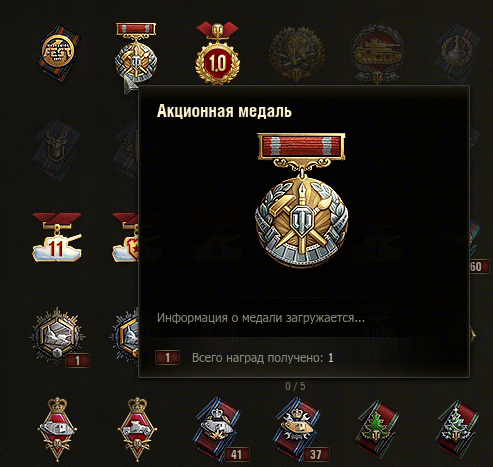The height and width of the screenshot is (467, 493).
Task: Click the red count badge in the tooltip footer
Action: (x=167, y=358)
